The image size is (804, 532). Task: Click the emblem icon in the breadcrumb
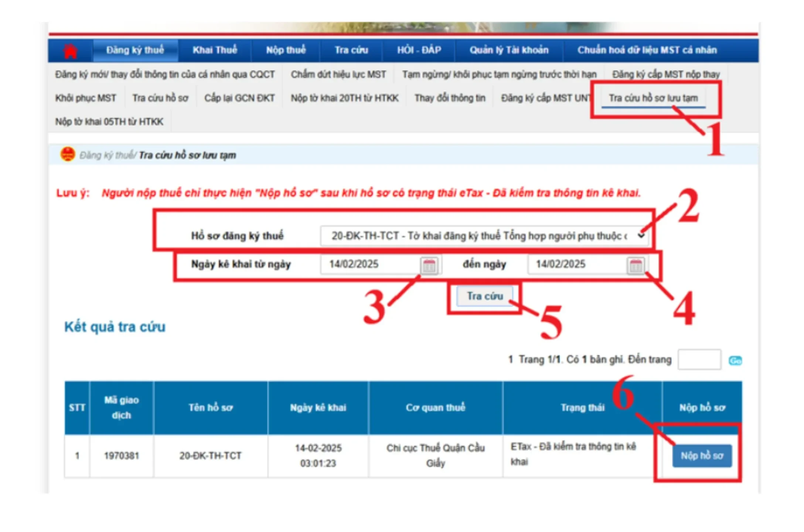(x=68, y=154)
